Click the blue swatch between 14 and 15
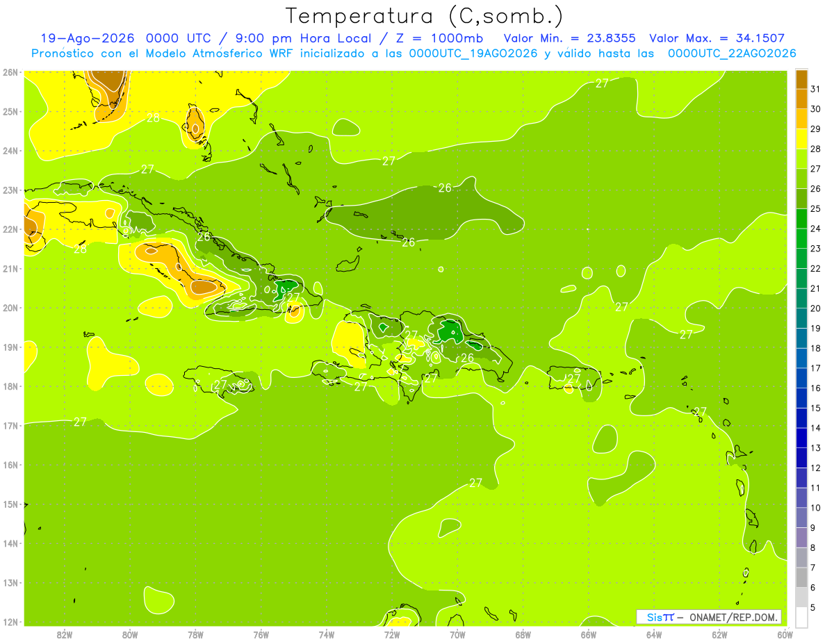 coord(801,418)
